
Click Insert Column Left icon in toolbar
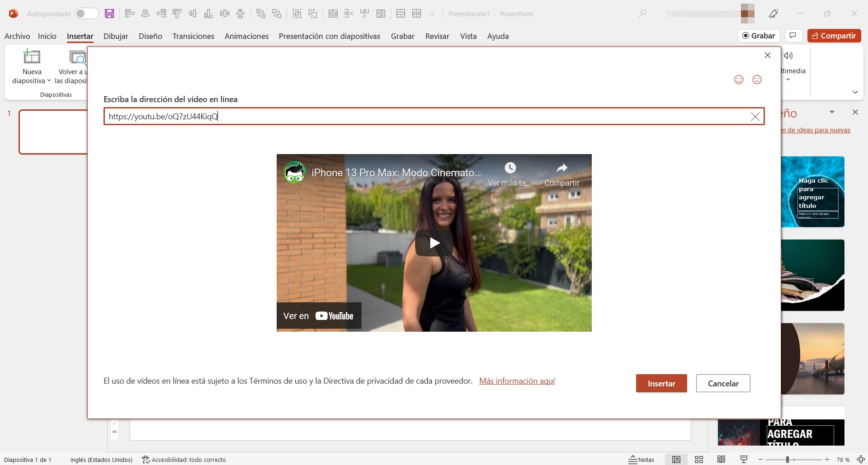(381, 14)
